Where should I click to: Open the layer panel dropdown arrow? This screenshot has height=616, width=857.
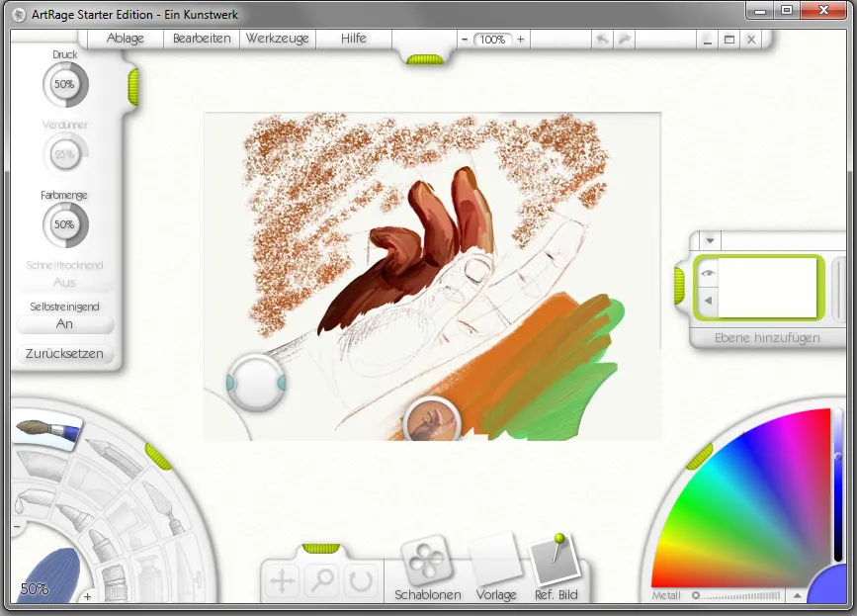[710, 241]
